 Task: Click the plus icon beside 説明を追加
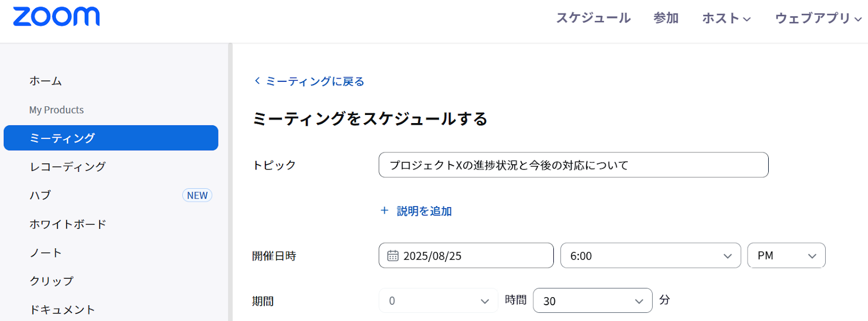pos(385,210)
